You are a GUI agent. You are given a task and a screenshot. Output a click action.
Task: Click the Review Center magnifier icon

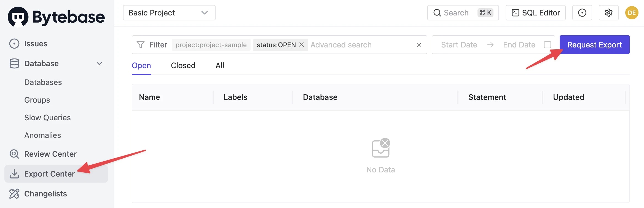point(14,154)
